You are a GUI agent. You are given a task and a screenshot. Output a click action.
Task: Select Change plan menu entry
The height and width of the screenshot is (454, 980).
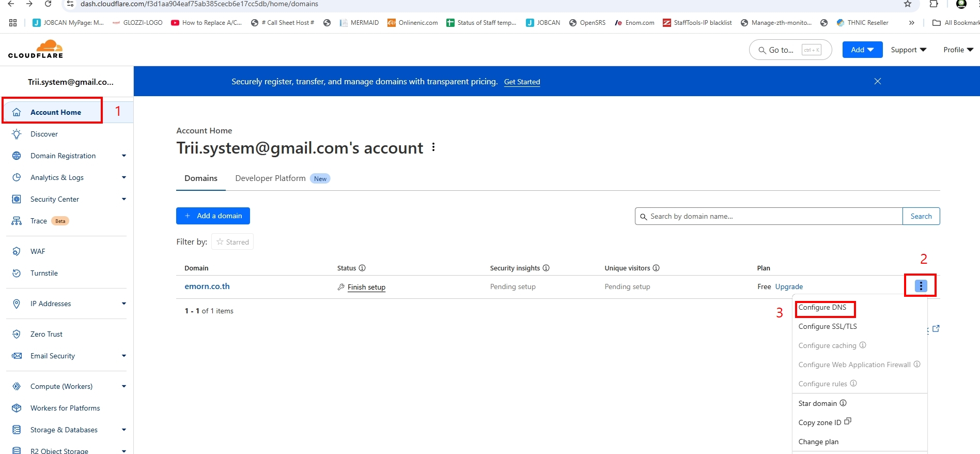pyautogui.click(x=818, y=442)
